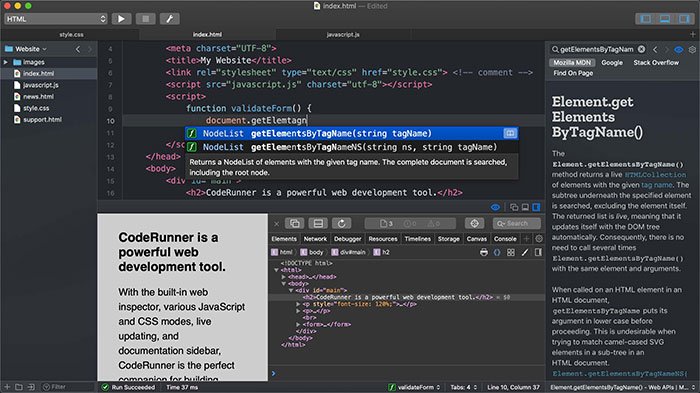Clear the documentation search field
The width and height of the screenshot is (700, 393).
pyautogui.click(x=641, y=49)
